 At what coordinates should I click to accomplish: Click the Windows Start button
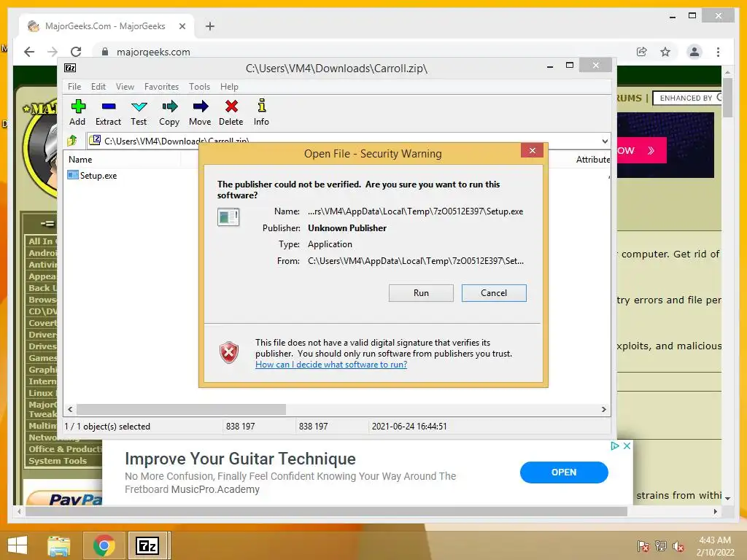18,545
